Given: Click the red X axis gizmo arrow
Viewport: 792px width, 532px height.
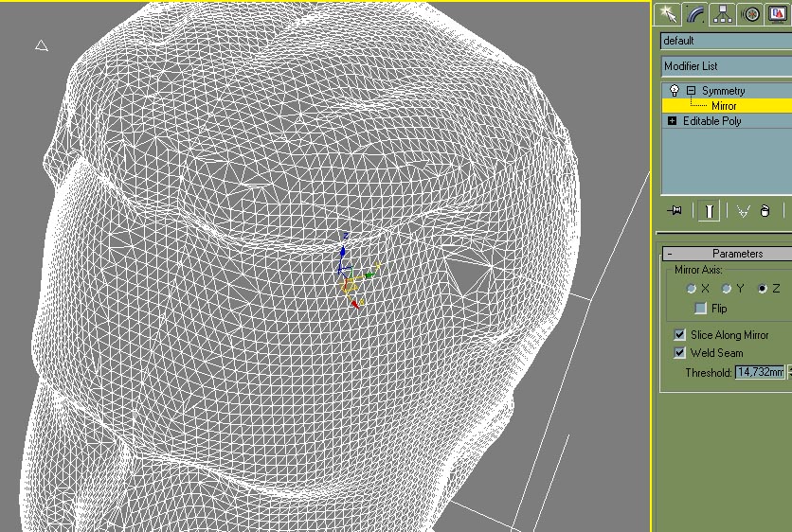Looking at the screenshot, I should 354,304.
